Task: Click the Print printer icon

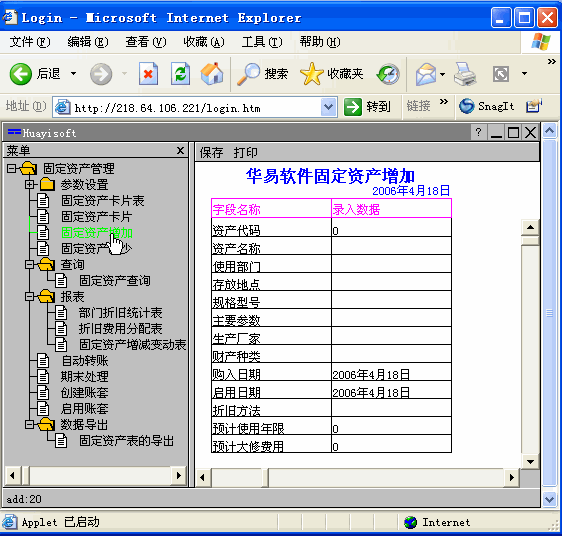Action: [x=465, y=74]
